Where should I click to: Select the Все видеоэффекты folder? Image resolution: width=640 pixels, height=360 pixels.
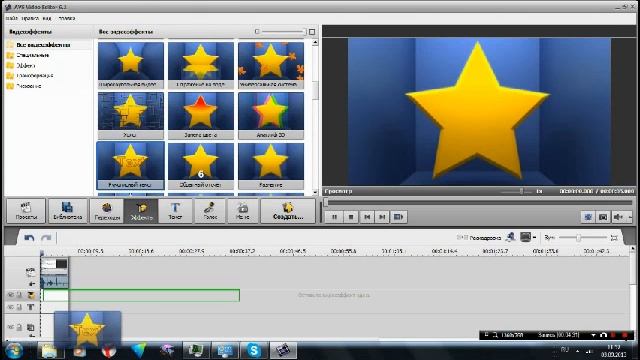coord(43,45)
